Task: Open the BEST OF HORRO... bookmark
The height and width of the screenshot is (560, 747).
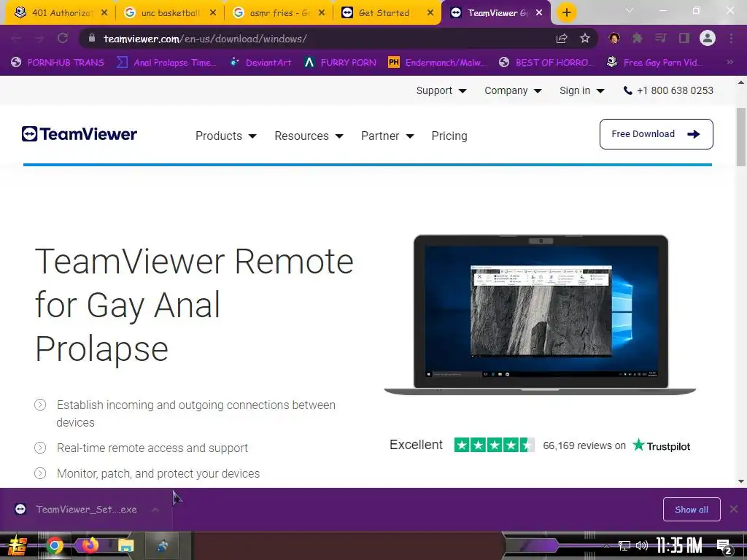Action: [546, 63]
